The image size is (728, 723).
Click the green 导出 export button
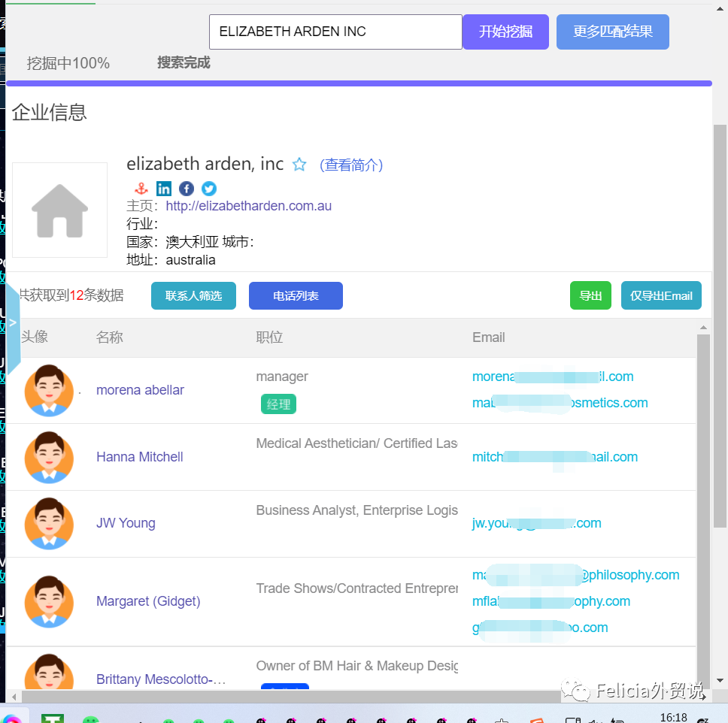(x=590, y=295)
